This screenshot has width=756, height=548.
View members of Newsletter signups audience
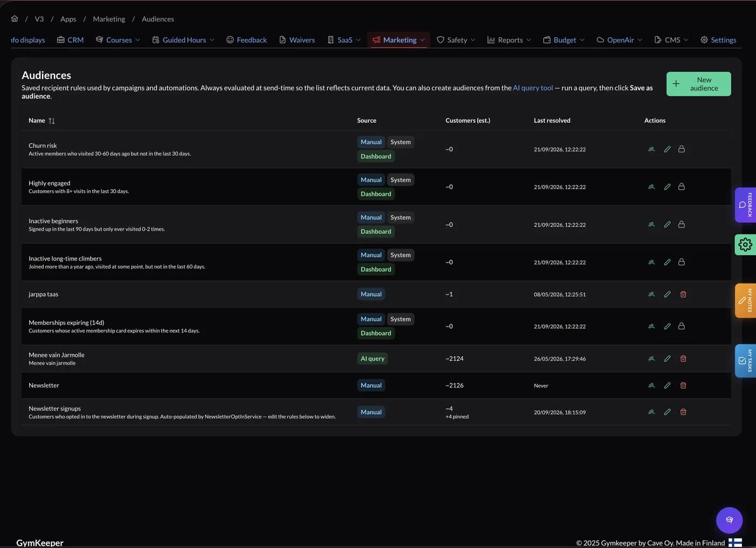click(651, 412)
